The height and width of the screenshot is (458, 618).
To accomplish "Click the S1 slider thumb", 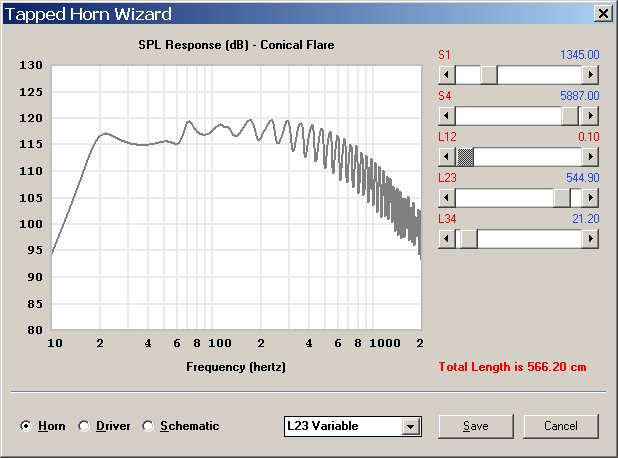I will (x=489, y=75).
